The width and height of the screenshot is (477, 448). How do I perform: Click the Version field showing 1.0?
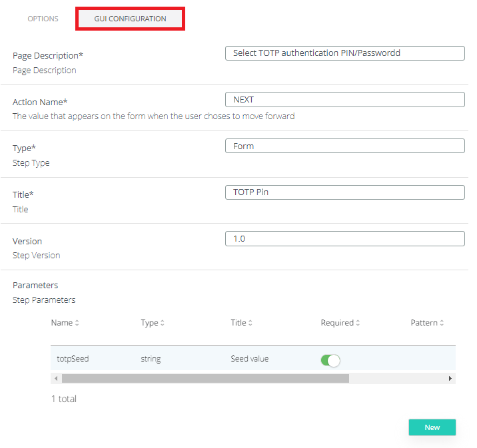tap(344, 238)
